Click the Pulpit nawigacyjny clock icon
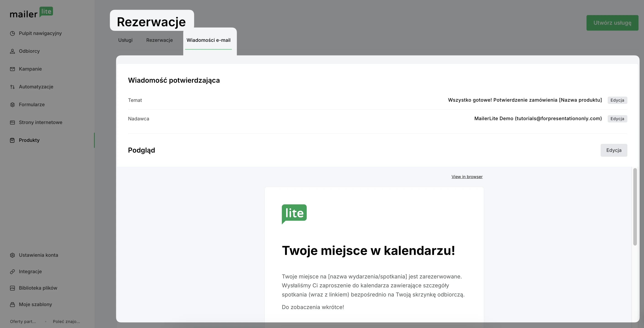Viewport: 644px width, 328px height. click(12, 33)
